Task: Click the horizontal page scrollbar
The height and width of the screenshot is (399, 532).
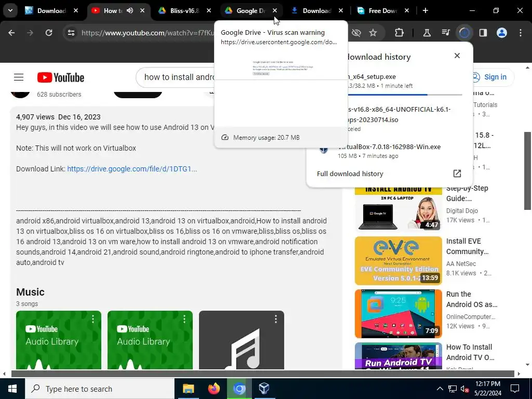Action: click(262, 374)
